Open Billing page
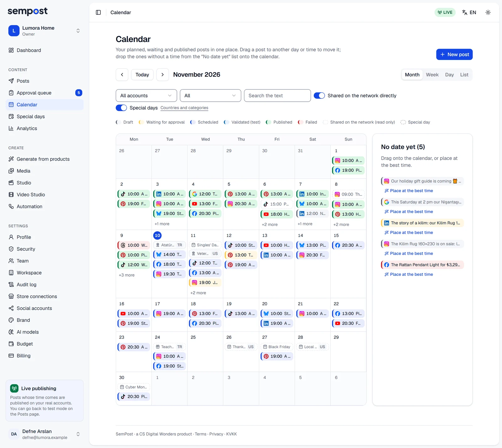 click(45, 356)
